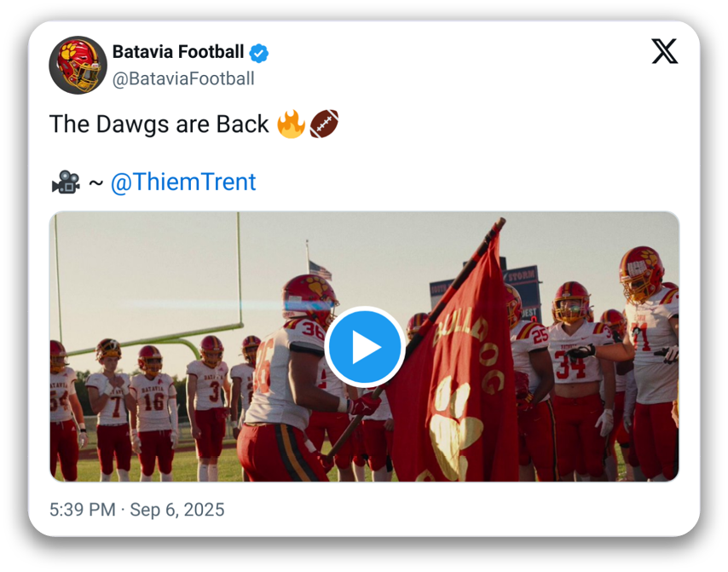Open the Batavia Football display name
728x572 pixels.
178,52
